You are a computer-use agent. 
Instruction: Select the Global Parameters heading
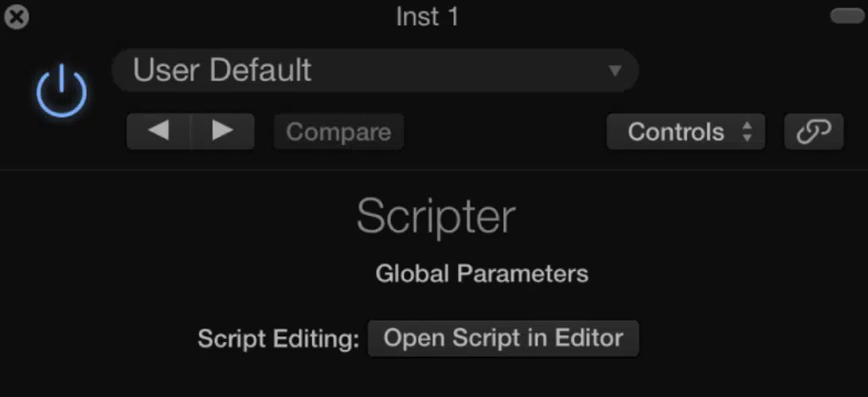(482, 274)
